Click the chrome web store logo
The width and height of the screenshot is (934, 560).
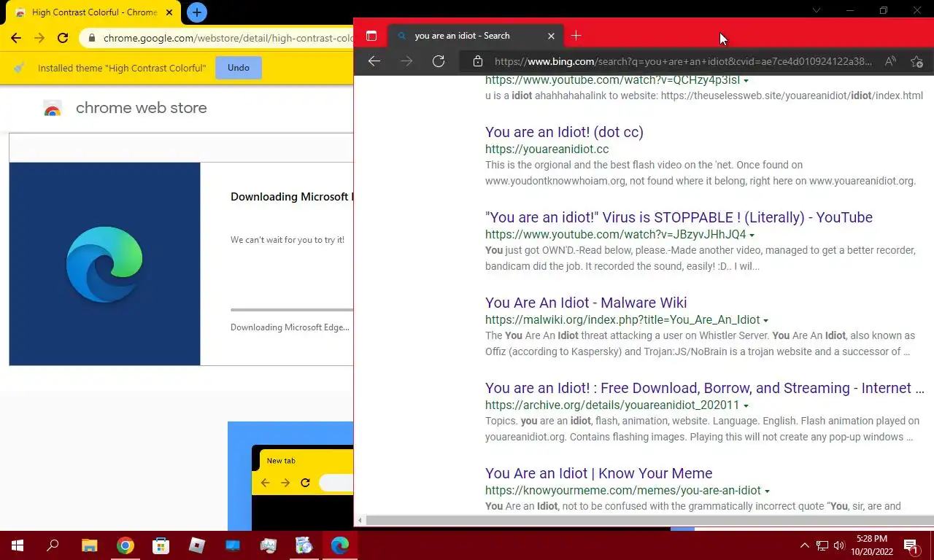53,109
